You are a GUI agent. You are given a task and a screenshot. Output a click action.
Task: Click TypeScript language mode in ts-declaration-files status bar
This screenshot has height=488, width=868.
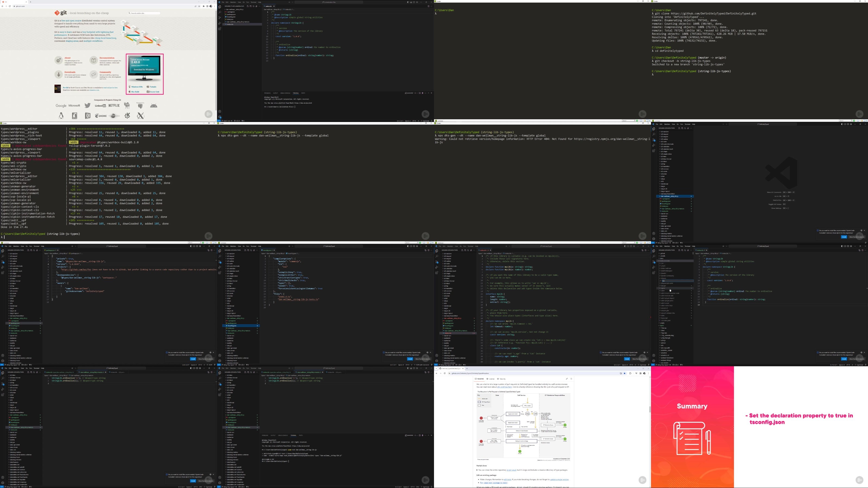tap(426, 121)
